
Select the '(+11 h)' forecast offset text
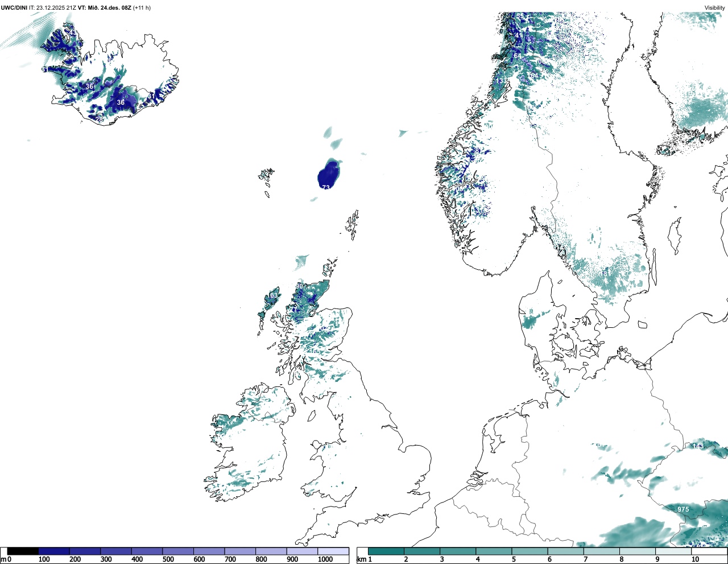coord(142,7)
